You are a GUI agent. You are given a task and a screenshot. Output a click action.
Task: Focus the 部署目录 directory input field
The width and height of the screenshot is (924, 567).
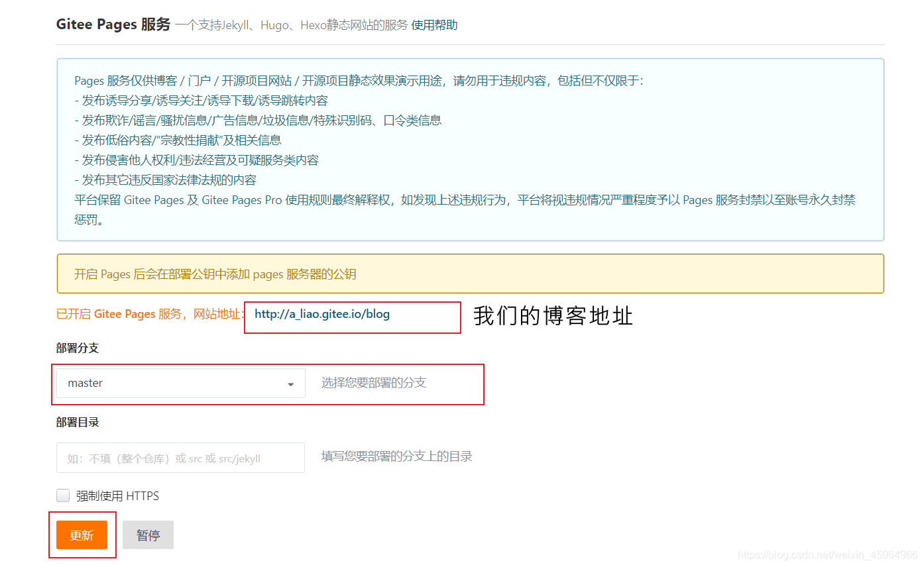point(181,458)
